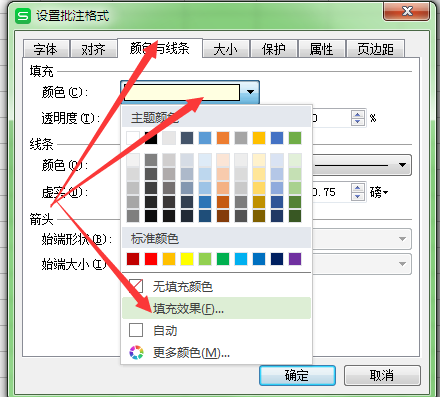Click the current pale yellow fill color box

(182, 92)
